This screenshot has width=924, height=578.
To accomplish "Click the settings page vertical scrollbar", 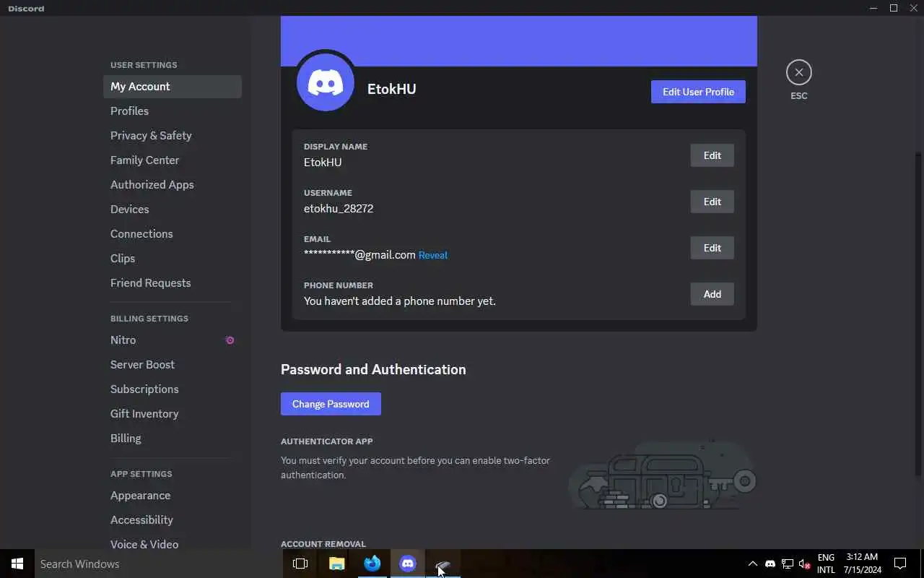I will [918, 314].
